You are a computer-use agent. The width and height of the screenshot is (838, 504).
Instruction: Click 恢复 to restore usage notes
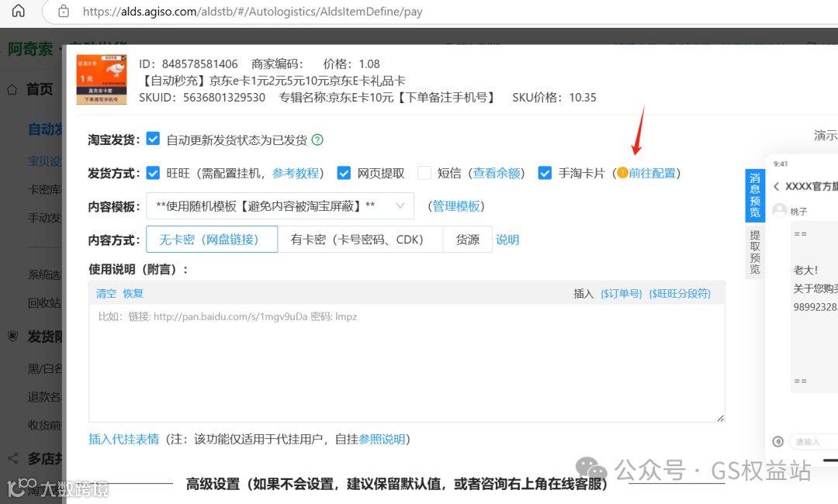(133, 293)
